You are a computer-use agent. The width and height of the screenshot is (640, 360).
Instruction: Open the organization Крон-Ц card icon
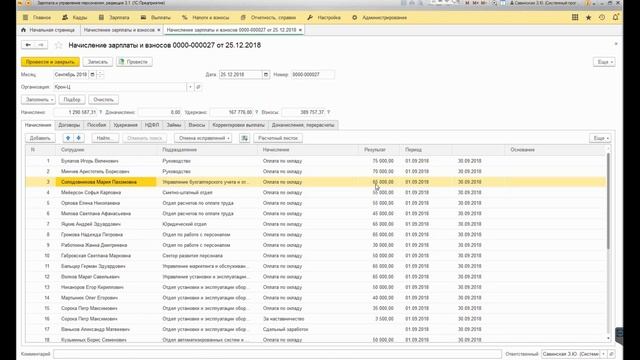coord(198,87)
